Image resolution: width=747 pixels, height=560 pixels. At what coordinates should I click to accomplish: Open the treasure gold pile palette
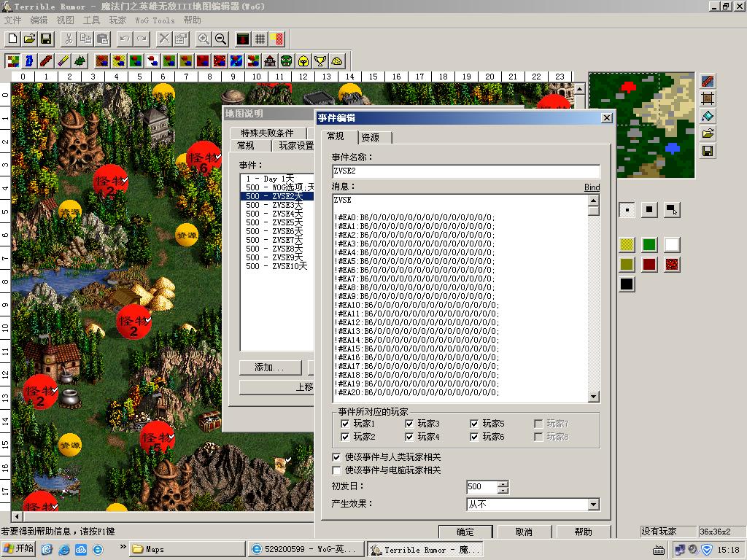click(x=337, y=61)
